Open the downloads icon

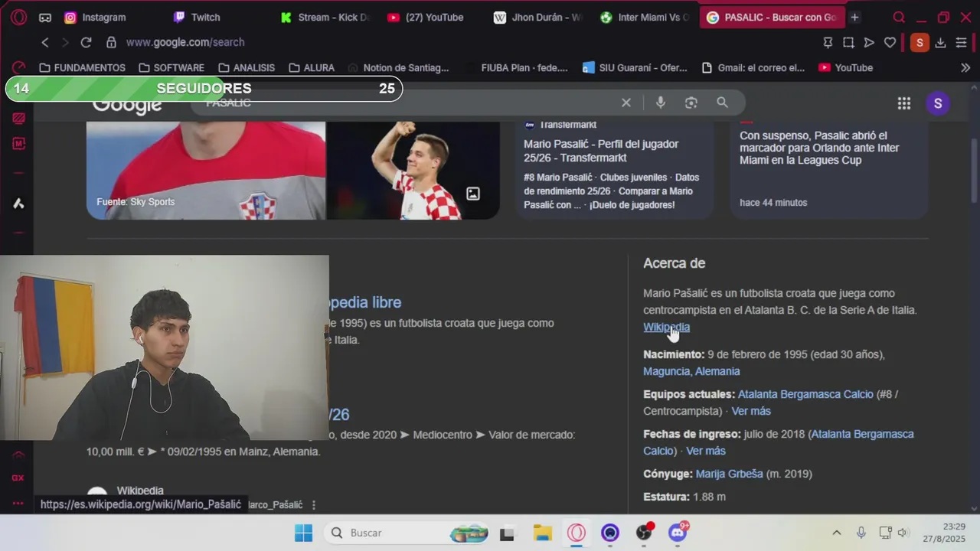940,43
